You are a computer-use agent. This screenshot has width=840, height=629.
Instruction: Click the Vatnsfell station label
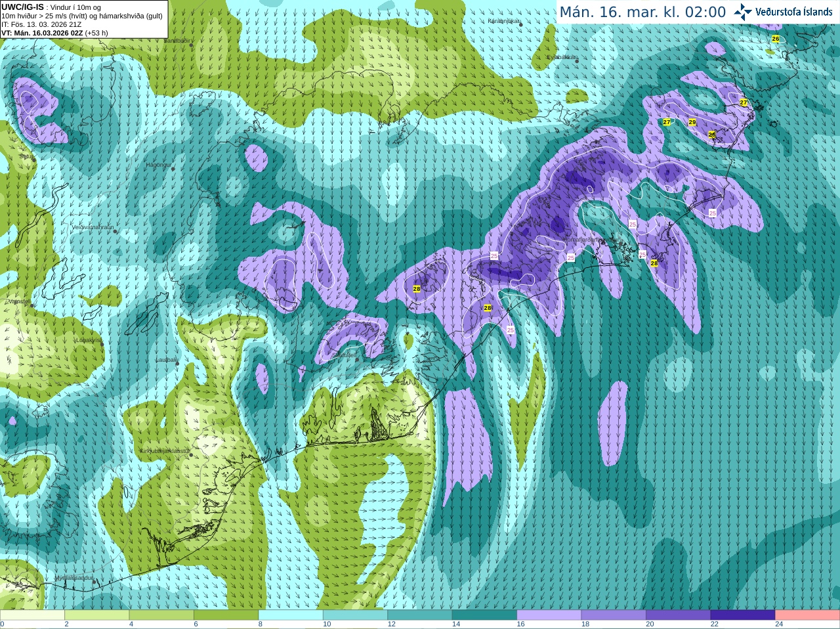tap(19, 301)
